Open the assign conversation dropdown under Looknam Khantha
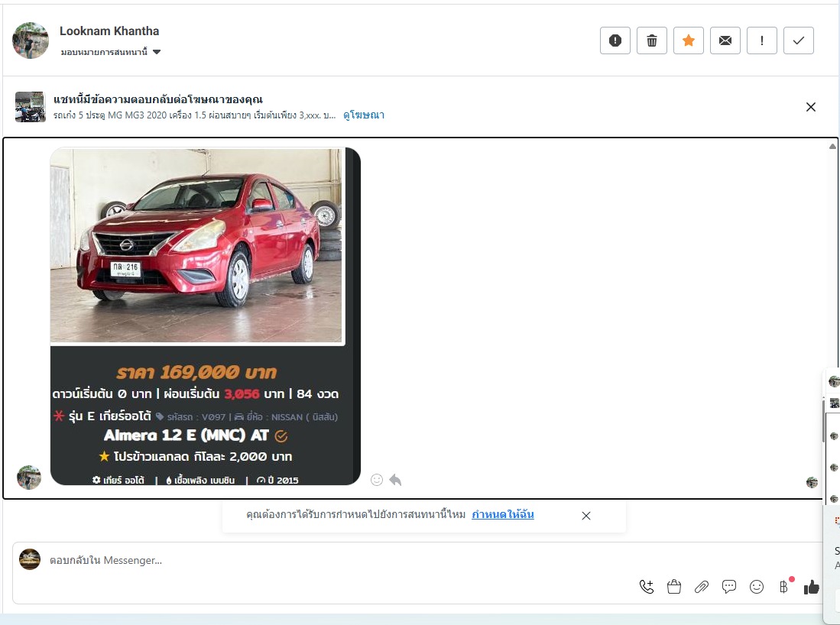Image resolution: width=840 pixels, height=625 pixels. pos(111,52)
